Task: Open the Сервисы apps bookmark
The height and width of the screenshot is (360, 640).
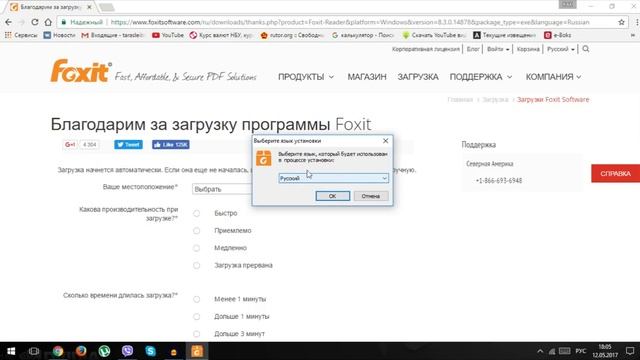Action: pos(21,35)
